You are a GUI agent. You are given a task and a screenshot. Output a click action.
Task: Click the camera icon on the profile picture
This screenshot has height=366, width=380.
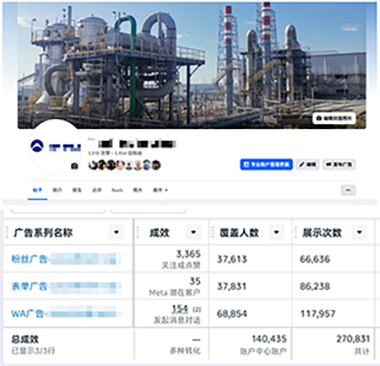75,166
